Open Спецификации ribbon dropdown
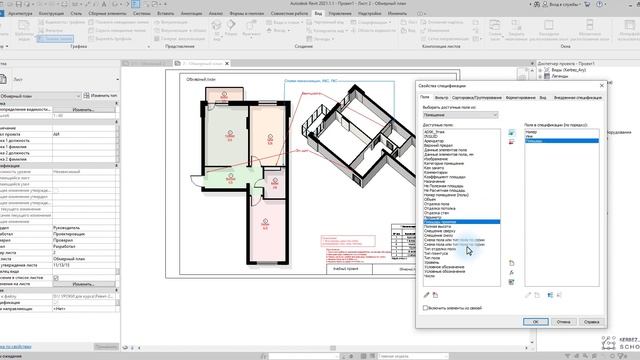Screen dimensions: 640x360 point(371,22)
